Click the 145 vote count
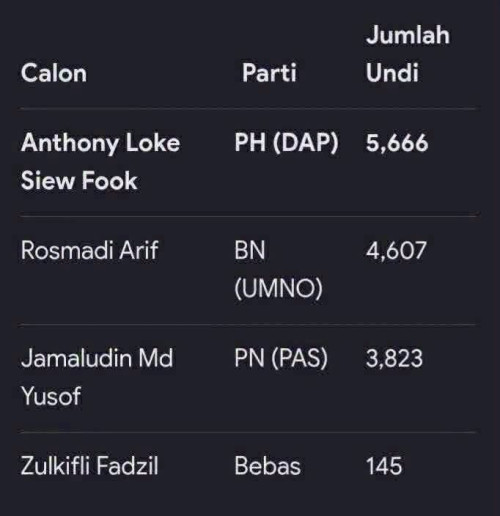The width and height of the screenshot is (500, 516). (384, 466)
